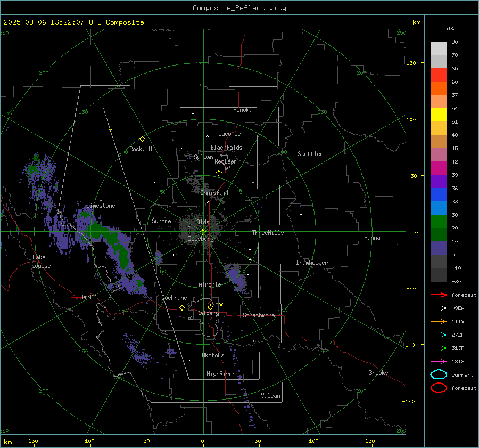Image resolution: width=479 pixels, height=448 pixels.
Task: Click the HighRiver label
Action: click(221, 374)
